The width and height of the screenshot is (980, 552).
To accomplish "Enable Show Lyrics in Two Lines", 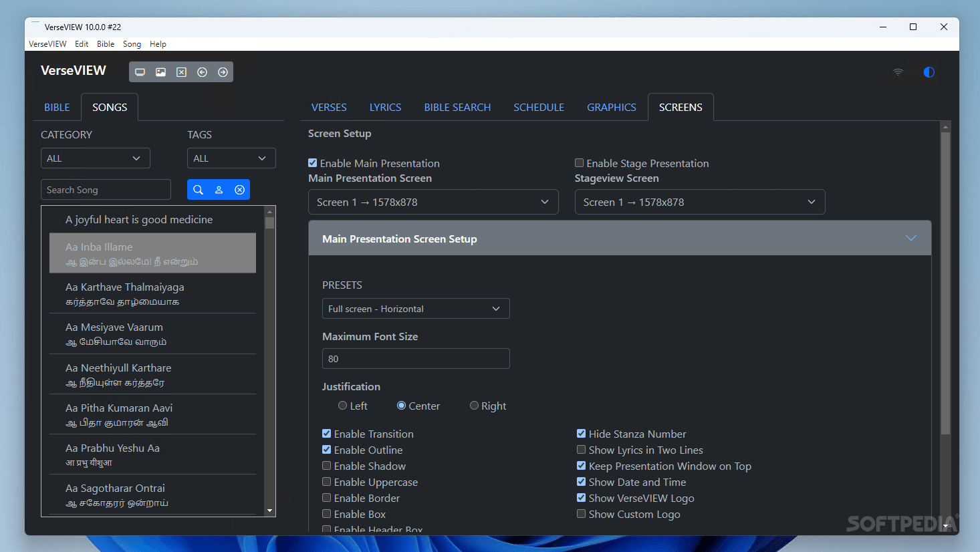I will coord(581,450).
